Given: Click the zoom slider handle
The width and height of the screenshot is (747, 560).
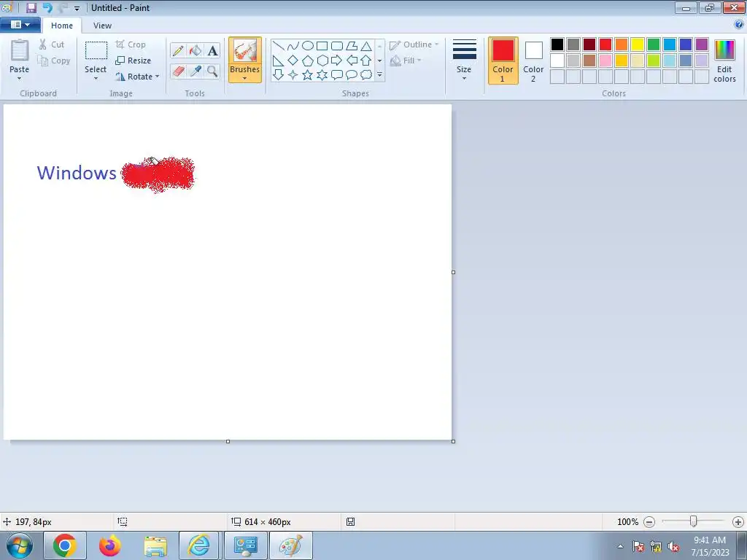Looking at the screenshot, I should pyautogui.click(x=694, y=521).
